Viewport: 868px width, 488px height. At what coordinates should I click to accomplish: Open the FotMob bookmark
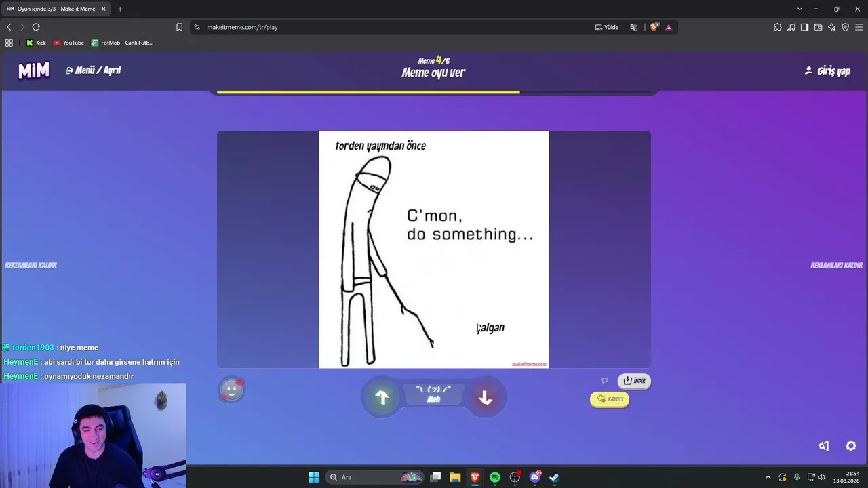(123, 43)
